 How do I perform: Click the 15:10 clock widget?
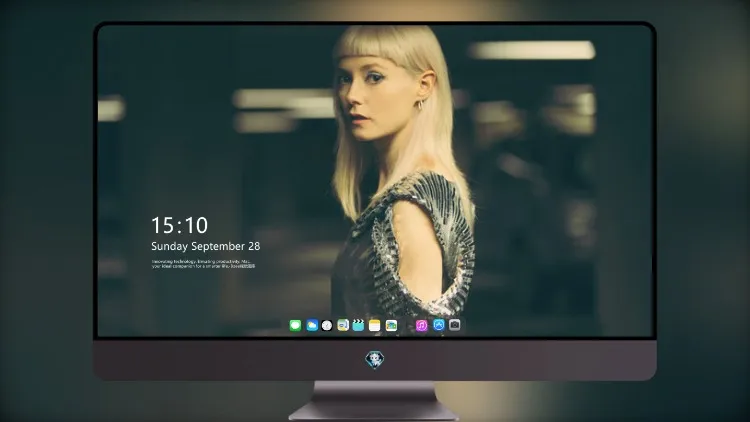tap(180, 225)
